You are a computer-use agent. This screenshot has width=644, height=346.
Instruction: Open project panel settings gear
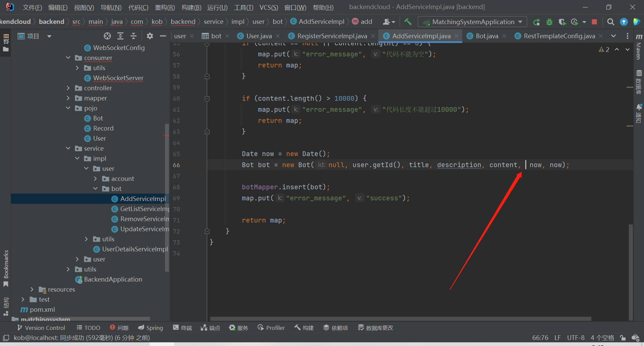[x=150, y=36]
